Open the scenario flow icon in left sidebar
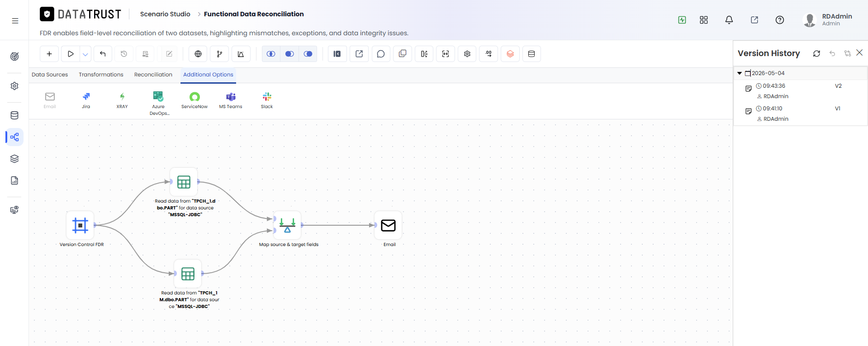This screenshot has height=346, width=868. coord(14,137)
